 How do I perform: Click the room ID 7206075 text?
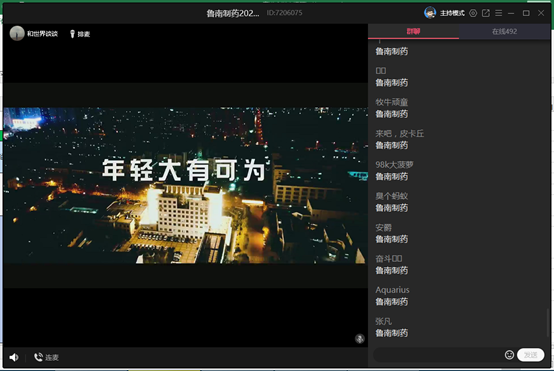[284, 13]
